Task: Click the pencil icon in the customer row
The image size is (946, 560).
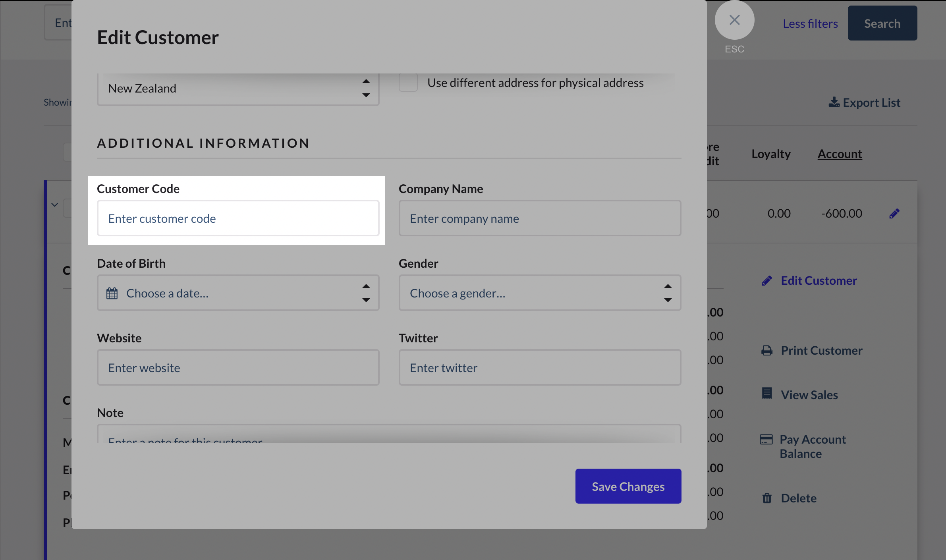Action: point(894,214)
